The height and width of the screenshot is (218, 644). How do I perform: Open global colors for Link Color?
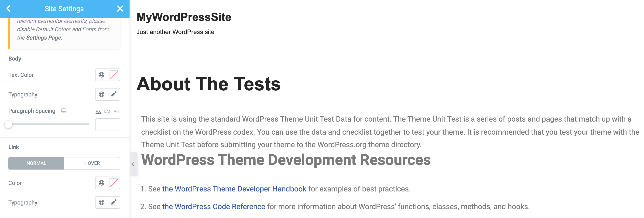coord(102,183)
